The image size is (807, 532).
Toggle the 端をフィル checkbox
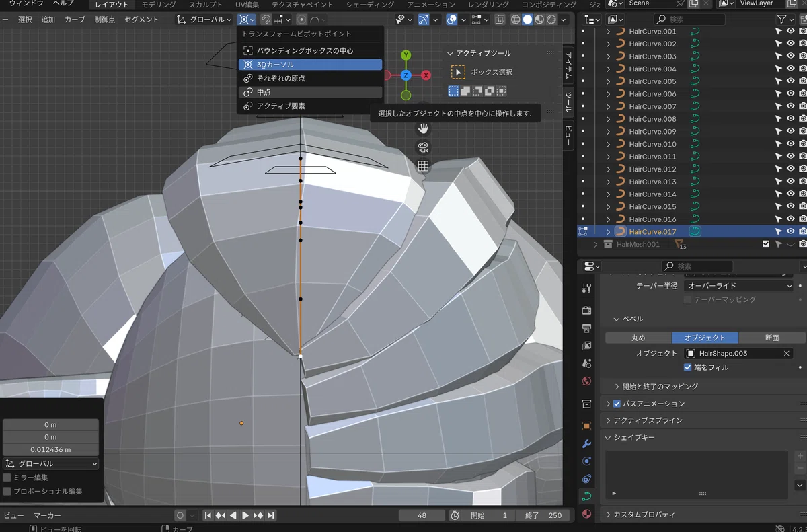tap(687, 367)
